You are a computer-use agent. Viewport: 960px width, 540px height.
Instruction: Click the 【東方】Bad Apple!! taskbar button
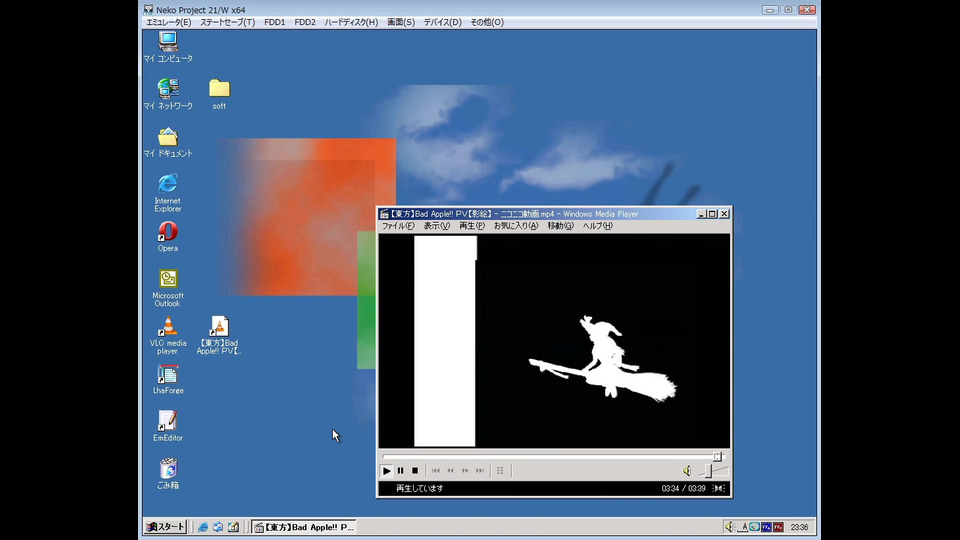[304, 527]
